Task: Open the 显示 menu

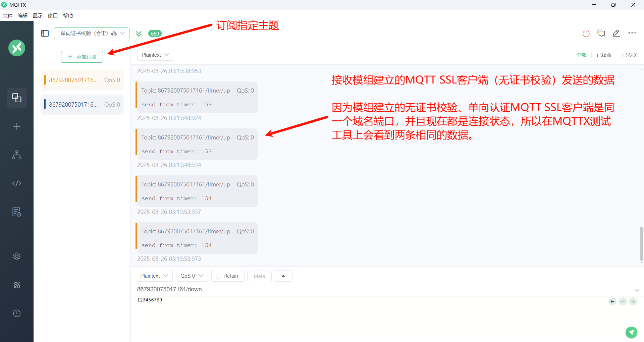Action: 38,15
